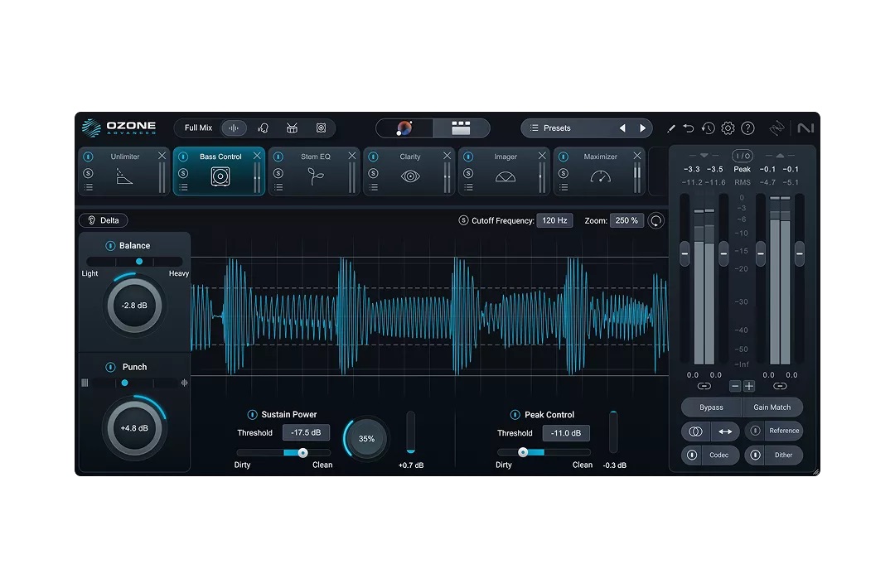Image resolution: width=895 pixels, height=588 pixels.
Task: Click the Sustain Power Dirty/Clean slider handle
Action: 302,452
